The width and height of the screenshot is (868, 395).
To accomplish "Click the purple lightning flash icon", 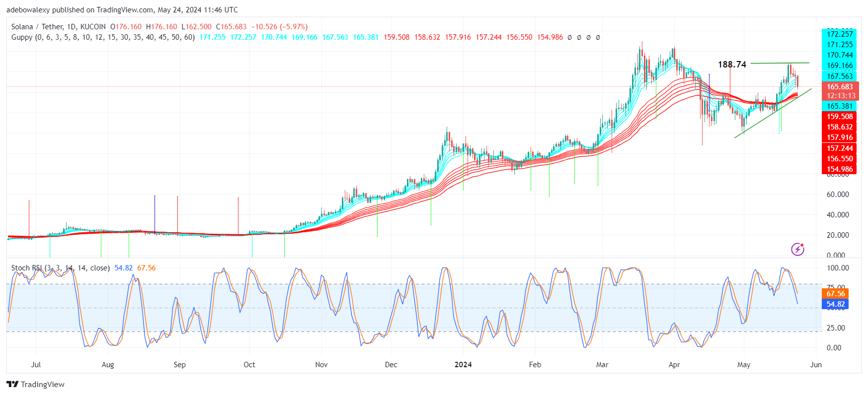I will point(797,249).
